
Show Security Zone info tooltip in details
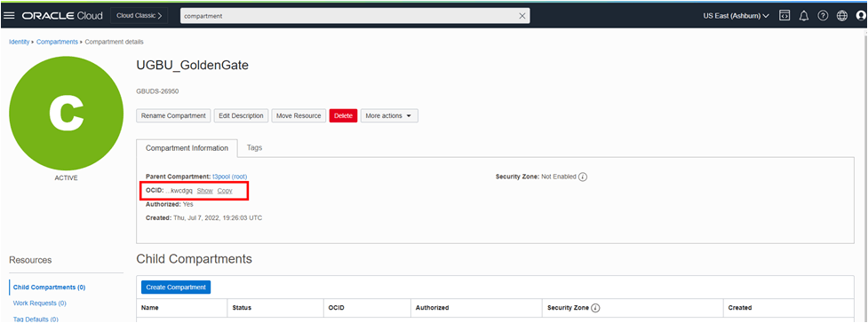(582, 177)
